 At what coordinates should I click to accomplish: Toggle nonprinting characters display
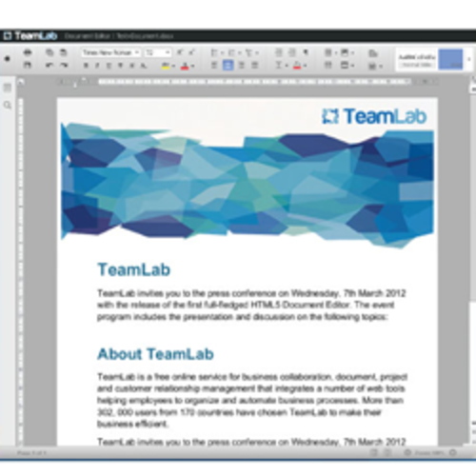click(306, 52)
